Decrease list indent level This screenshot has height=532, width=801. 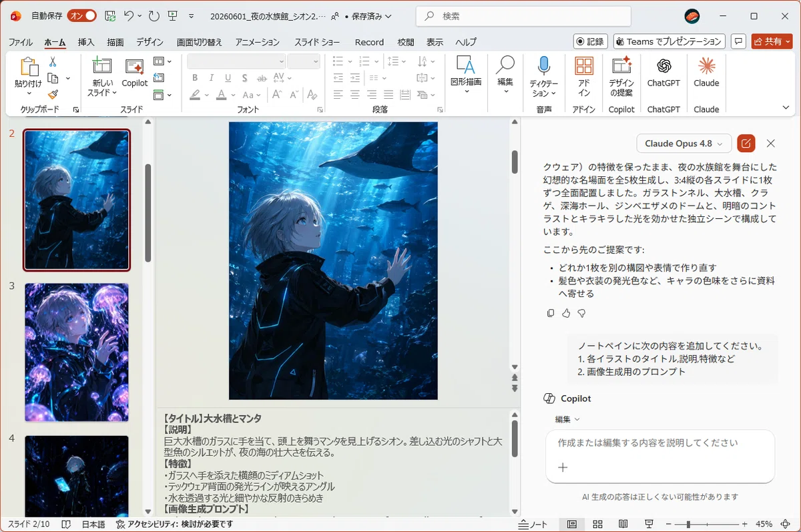tap(338, 78)
